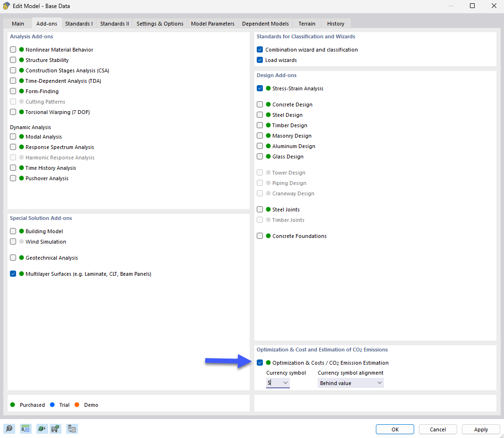
Task: Enable Concrete Design add-on
Action: 260,104
